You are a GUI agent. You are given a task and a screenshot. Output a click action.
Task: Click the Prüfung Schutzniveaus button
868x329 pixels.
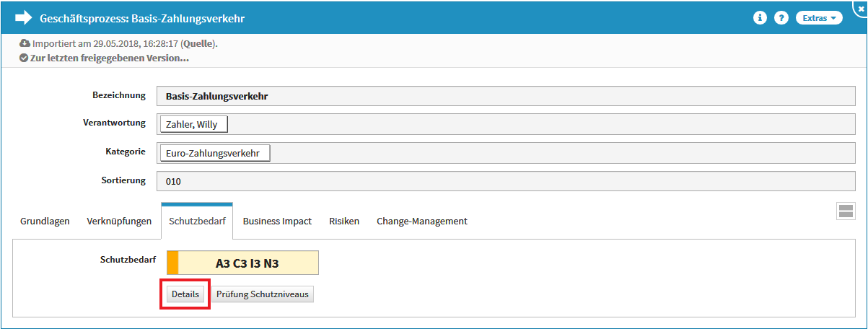click(x=263, y=294)
